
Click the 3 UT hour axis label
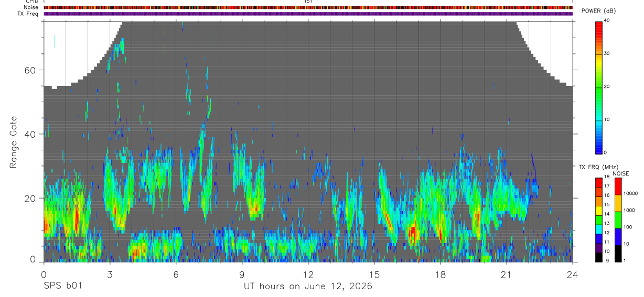coord(110,274)
